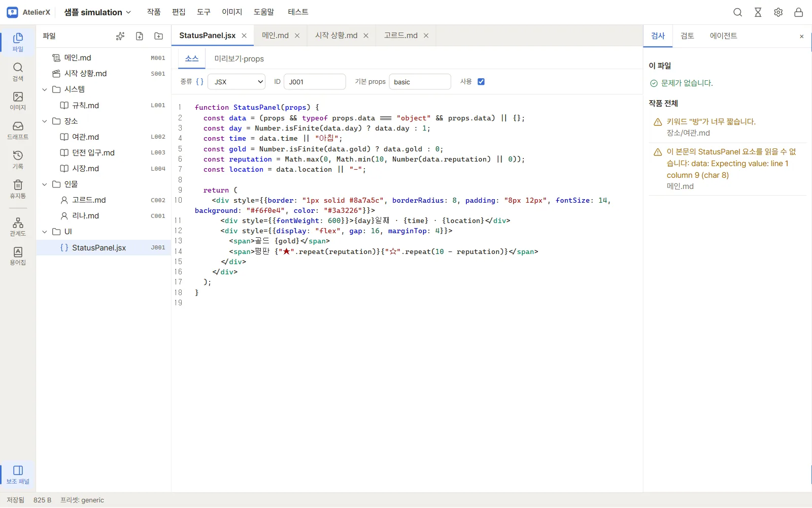Click the hourglass icon in top bar

(758, 12)
